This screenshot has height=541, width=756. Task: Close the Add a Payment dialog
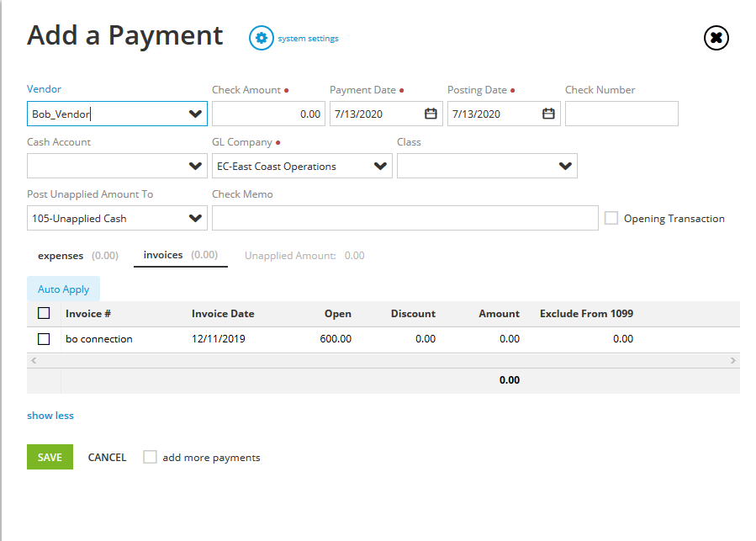tap(716, 38)
